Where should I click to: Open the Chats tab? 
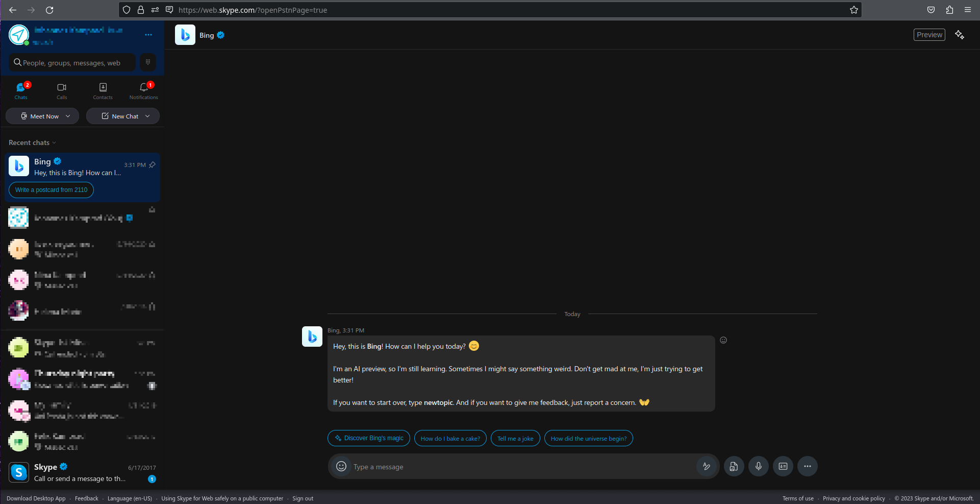coord(21,90)
